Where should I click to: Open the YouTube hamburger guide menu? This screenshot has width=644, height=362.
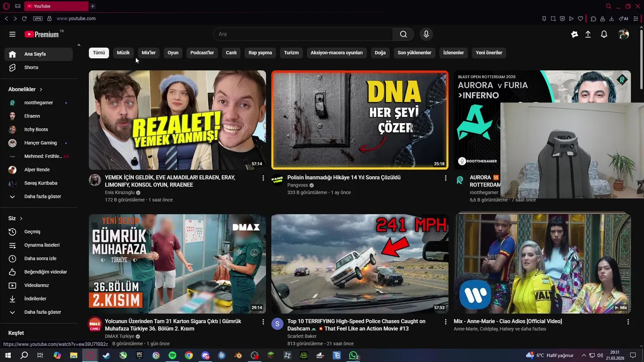pos(13,34)
